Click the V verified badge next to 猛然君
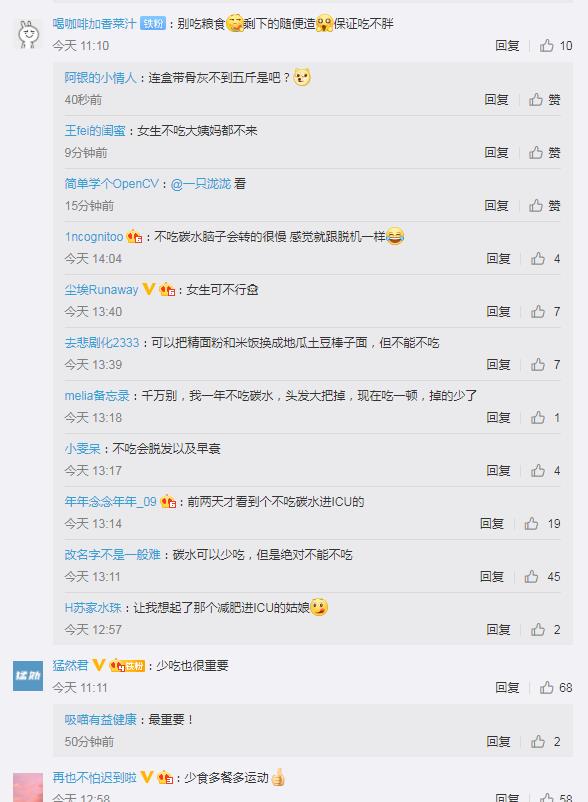Viewport: 588px width, 802px height. 99,665
